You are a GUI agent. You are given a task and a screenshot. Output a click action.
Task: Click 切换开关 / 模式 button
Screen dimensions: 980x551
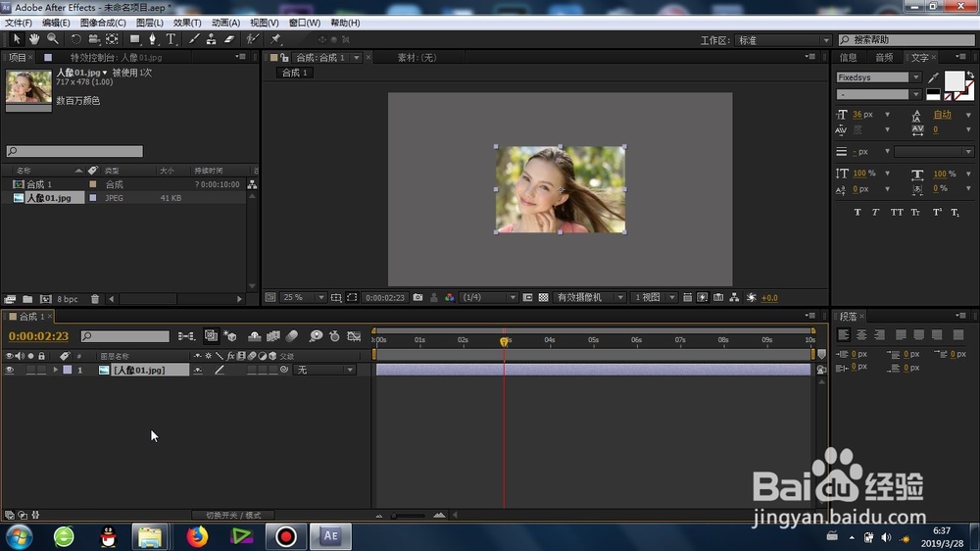(234, 516)
